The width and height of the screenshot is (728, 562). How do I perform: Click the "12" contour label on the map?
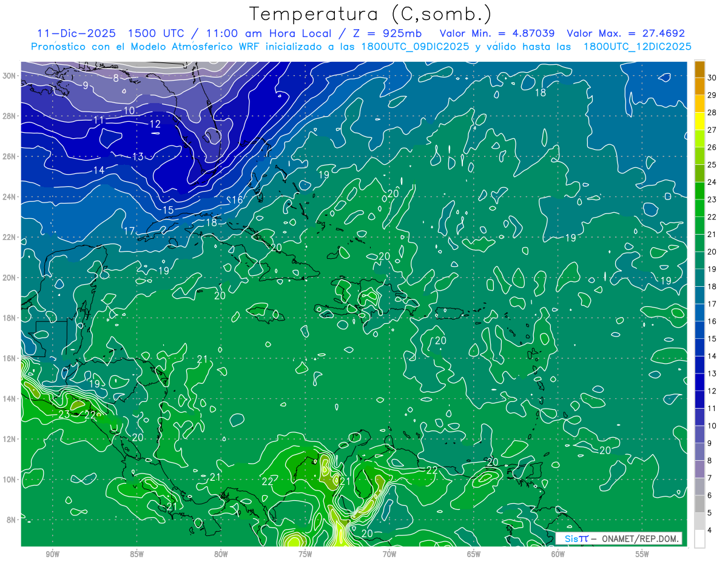coord(155,124)
